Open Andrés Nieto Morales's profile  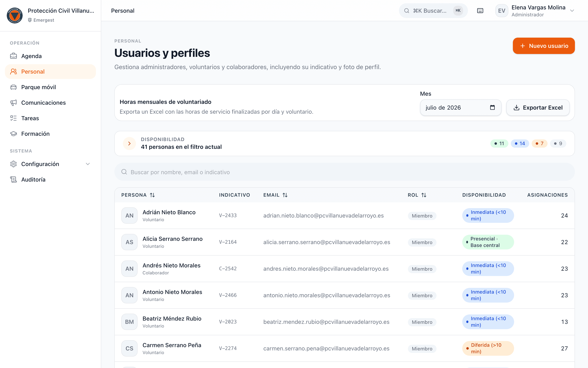171,265
